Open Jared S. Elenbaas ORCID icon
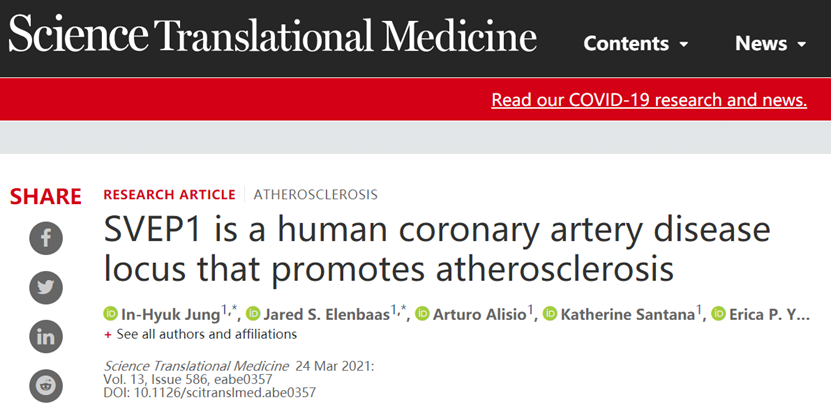 point(253,314)
